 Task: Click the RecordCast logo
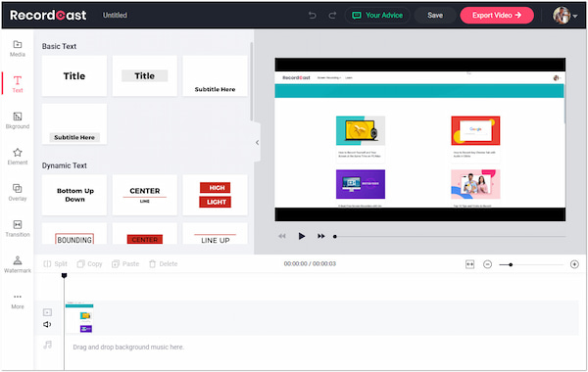click(48, 16)
